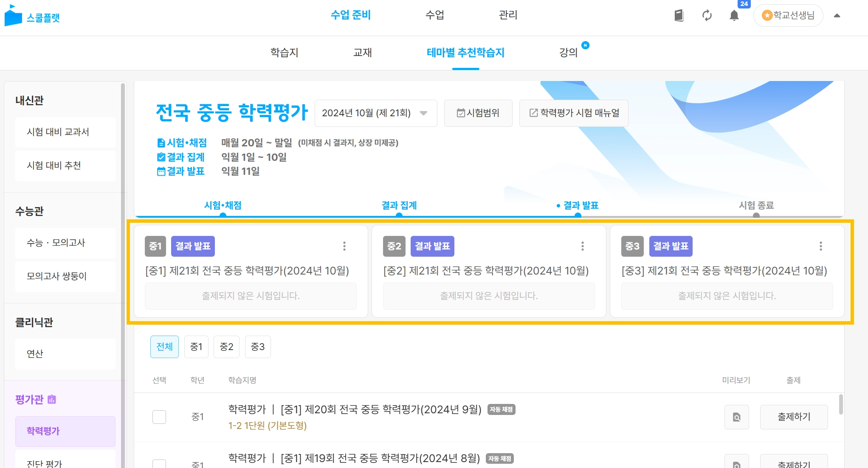Collapse the header with top-right arrow
The image size is (868, 468).
(837, 16)
